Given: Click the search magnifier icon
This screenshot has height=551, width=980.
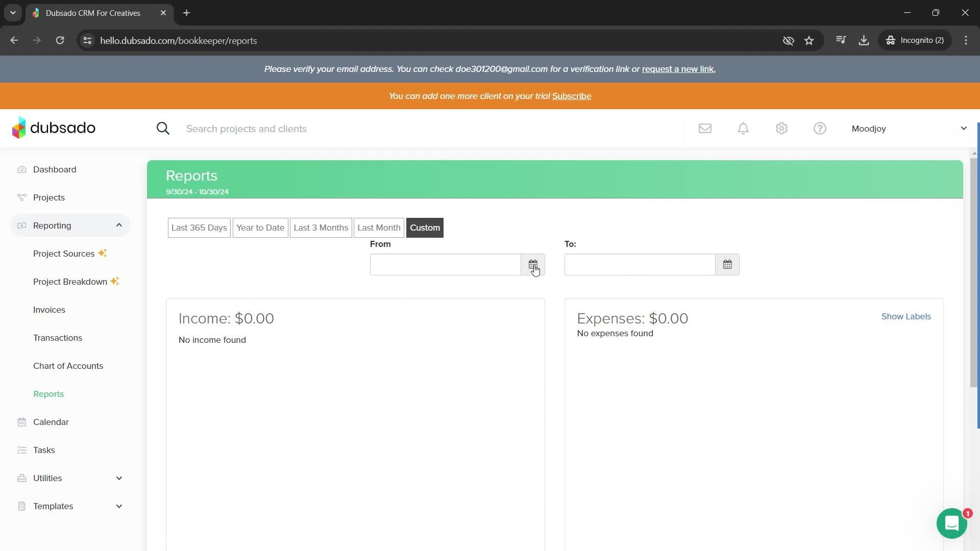Looking at the screenshot, I should [163, 129].
